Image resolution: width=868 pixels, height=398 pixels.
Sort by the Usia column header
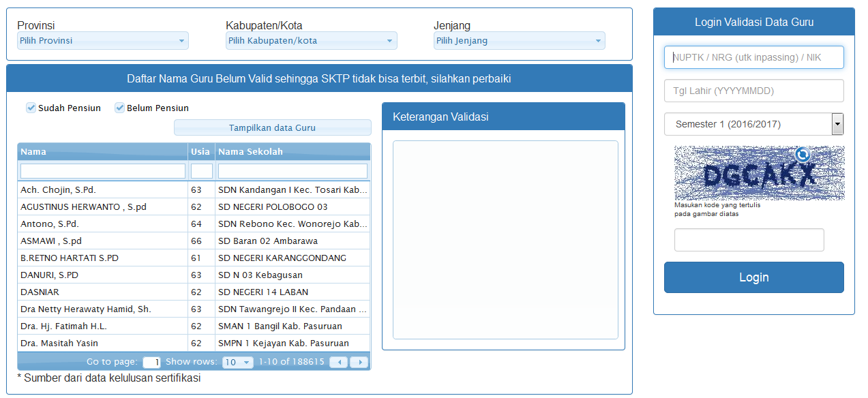coord(201,151)
